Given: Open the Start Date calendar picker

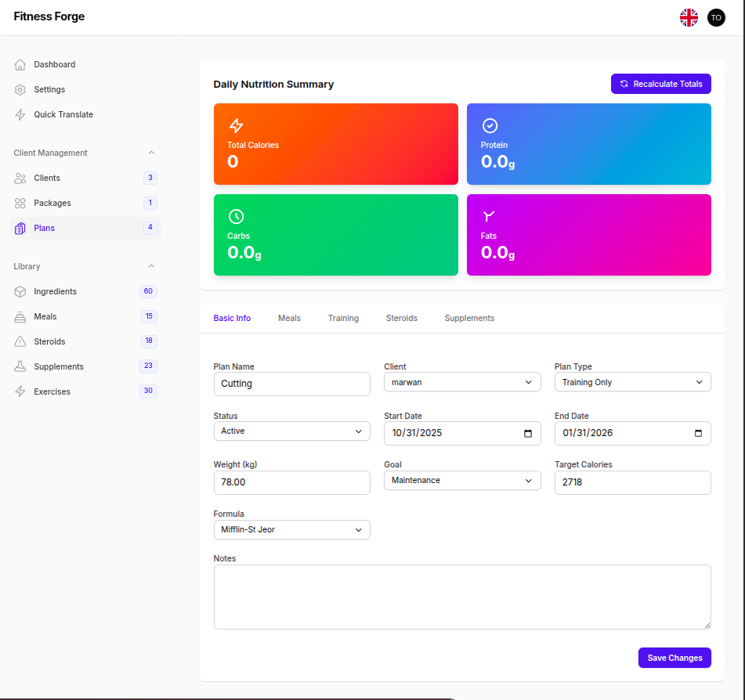Looking at the screenshot, I should click(527, 433).
